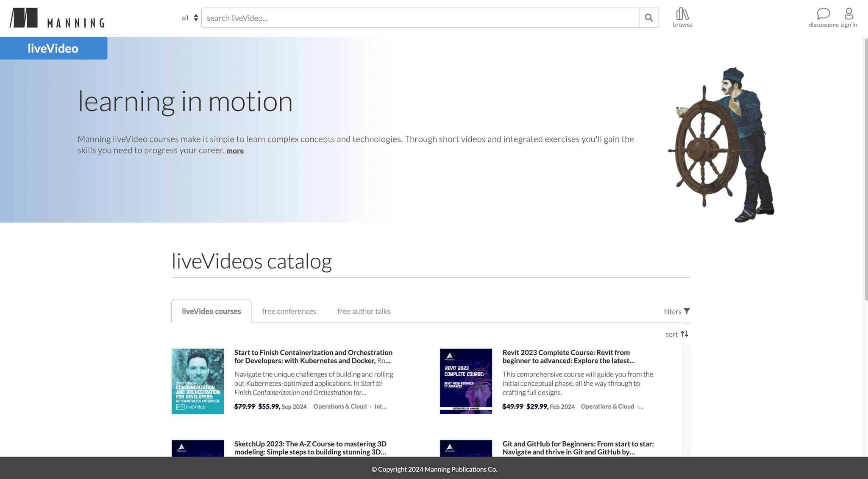The width and height of the screenshot is (868, 479).
Task: Click the sort arrows icon
Action: pyautogui.click(x=684, y=334)
